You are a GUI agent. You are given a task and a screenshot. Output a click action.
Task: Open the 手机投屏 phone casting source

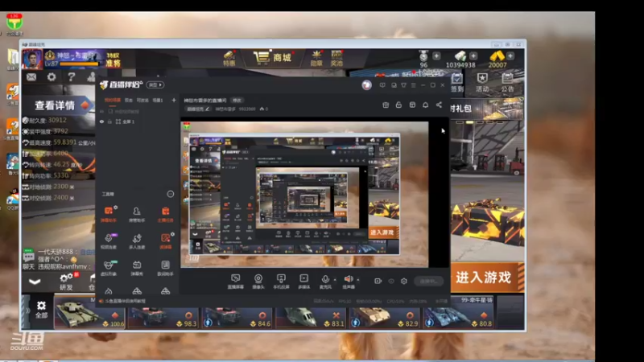tap(281, 281)
